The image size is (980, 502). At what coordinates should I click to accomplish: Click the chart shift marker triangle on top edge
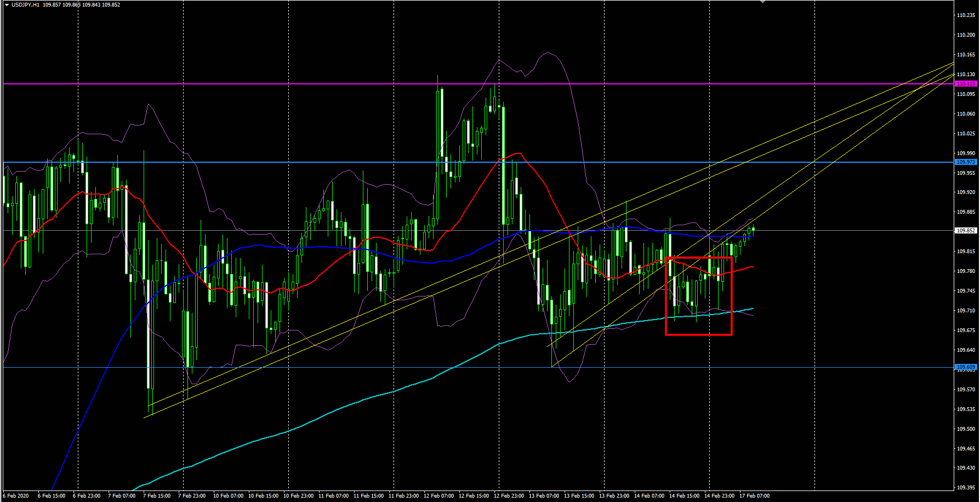[x=762, y=2]
